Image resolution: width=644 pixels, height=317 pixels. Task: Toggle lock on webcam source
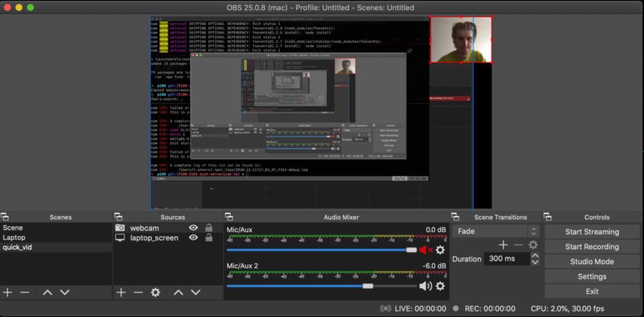209,227
